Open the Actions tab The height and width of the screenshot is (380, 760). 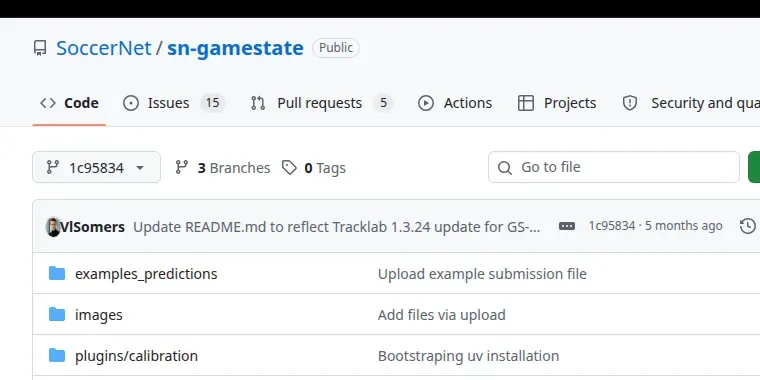tap(455, 103)
